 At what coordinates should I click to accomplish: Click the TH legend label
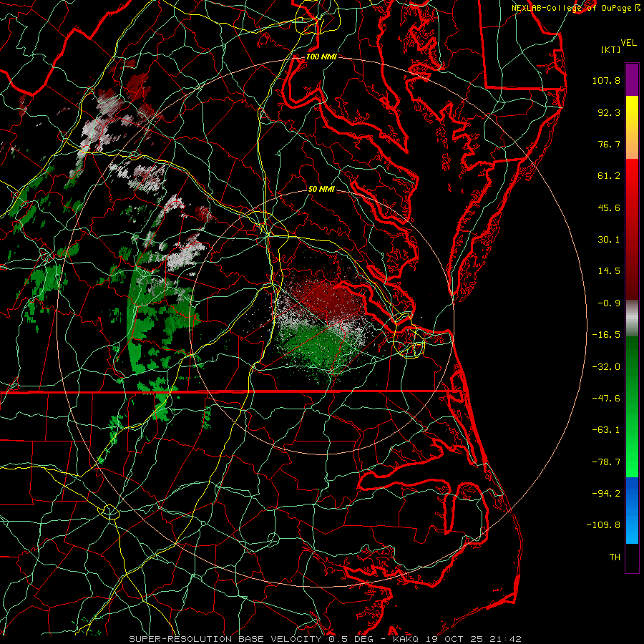(x=615, y=557)
